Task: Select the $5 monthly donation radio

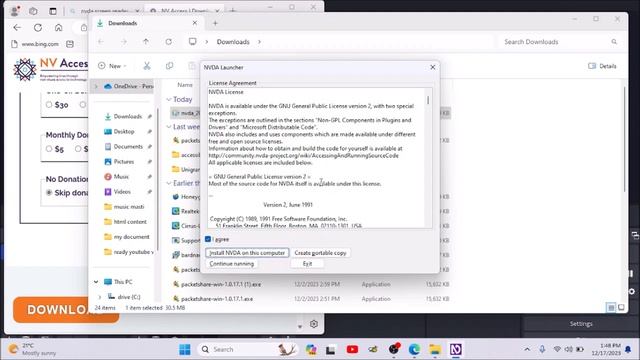Action: click(49, 149)
